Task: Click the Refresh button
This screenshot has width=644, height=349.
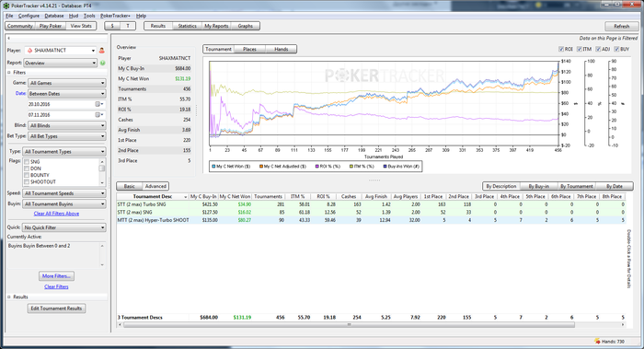Action: [x=621, y=26]
